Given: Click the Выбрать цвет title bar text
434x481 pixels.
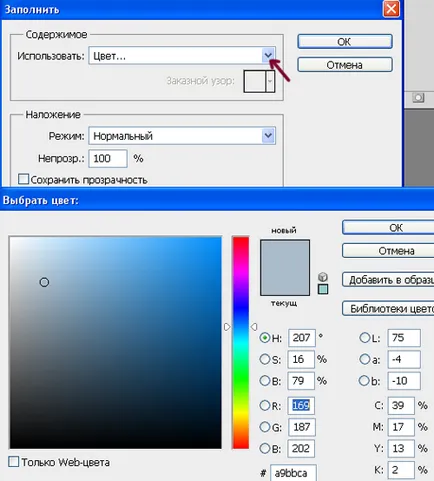Looking at the screenshot, I should coord(41,200).
